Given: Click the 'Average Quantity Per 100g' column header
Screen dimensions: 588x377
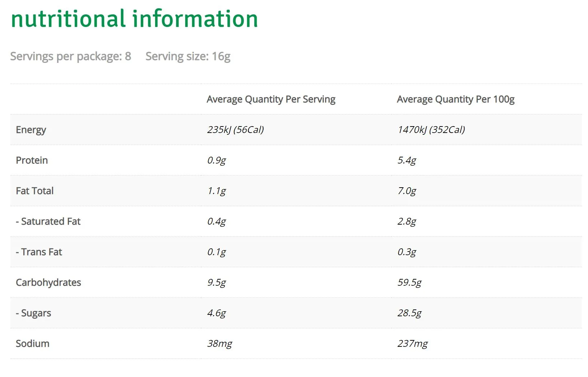Looking at the screenshot, I should point(456,99).
